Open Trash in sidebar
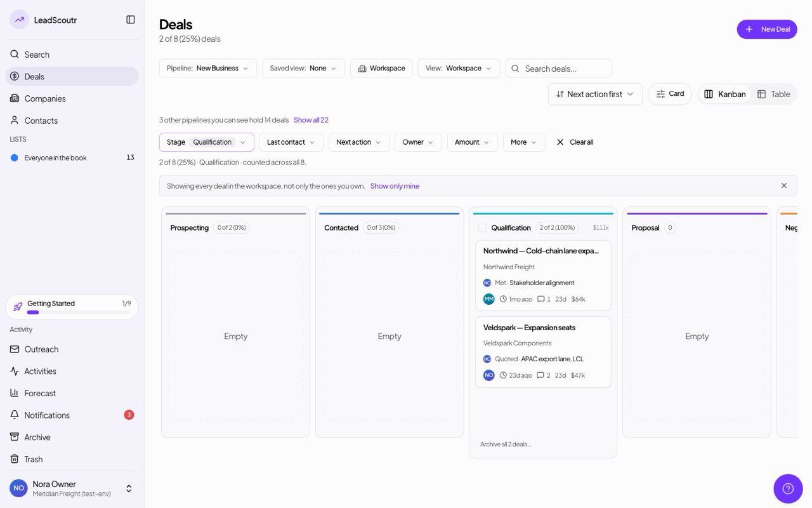Image resolution: width=812 pixels, height=508 pixels. click(72, 459)
